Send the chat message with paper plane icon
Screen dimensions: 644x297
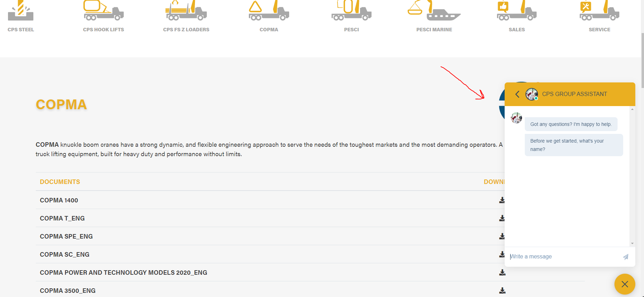point(626,257)
